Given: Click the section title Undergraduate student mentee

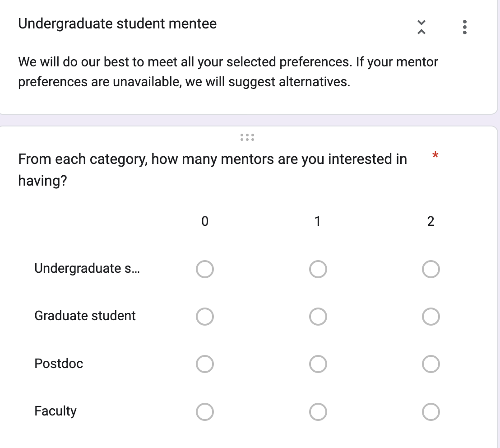Looking at the screenshot, I should pos(117,24).
